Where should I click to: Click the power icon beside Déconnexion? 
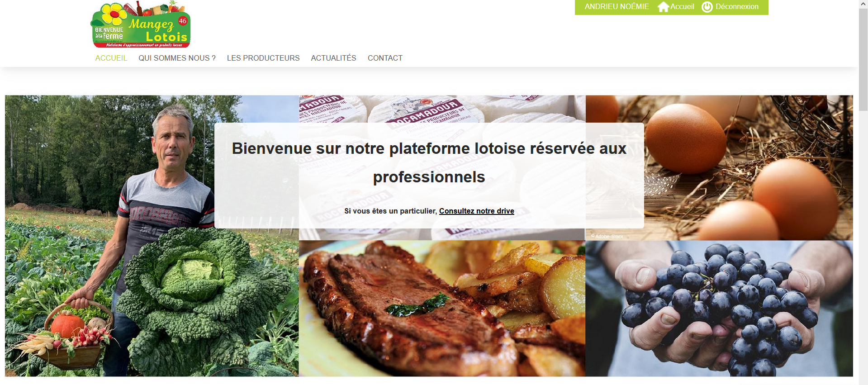[707, 7]
